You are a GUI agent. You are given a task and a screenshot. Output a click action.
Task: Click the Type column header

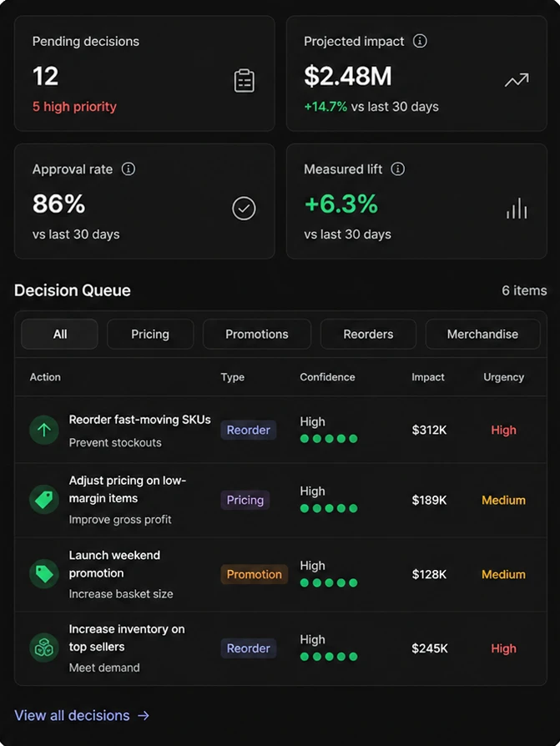coord(233,377)
